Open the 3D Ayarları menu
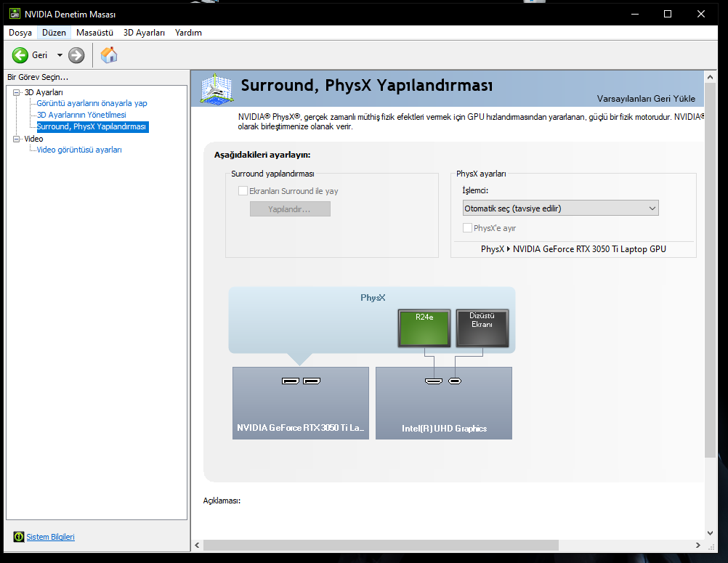 (144, 33)
